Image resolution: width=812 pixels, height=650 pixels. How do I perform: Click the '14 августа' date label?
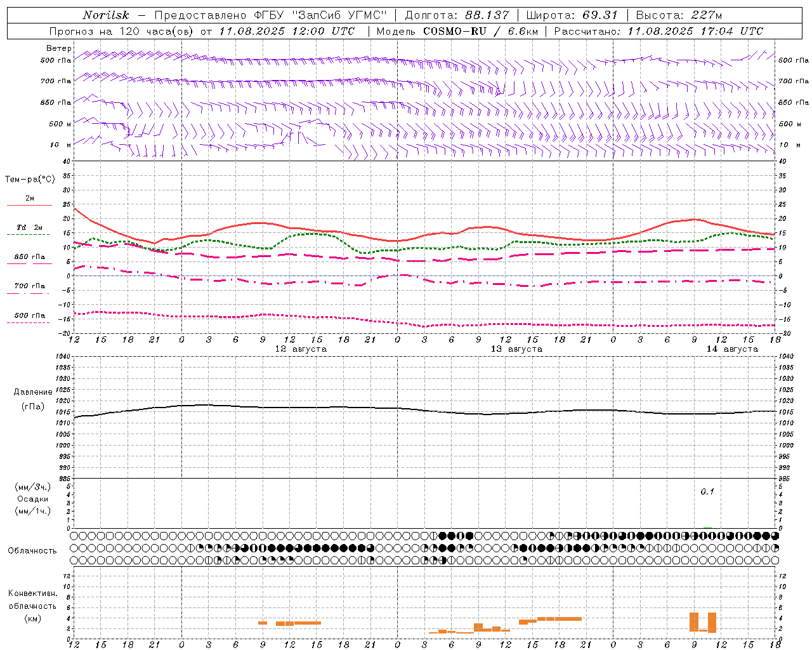click(732, 349)
